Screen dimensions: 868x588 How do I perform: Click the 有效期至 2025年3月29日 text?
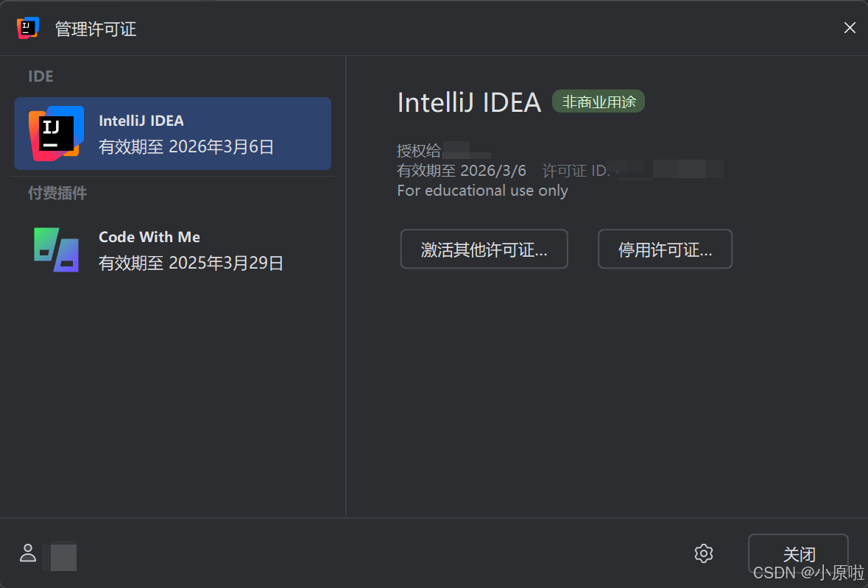(x=191, y=263)
